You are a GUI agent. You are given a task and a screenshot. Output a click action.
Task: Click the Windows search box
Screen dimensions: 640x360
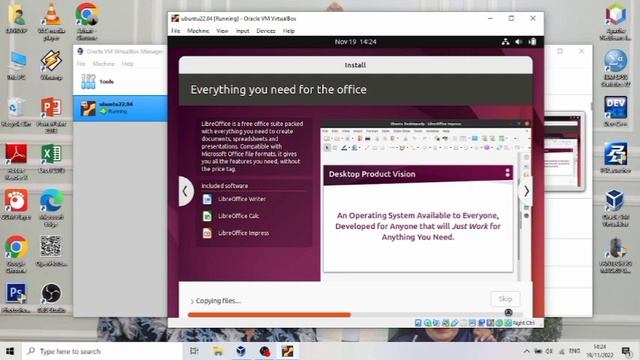coord(102,351)
